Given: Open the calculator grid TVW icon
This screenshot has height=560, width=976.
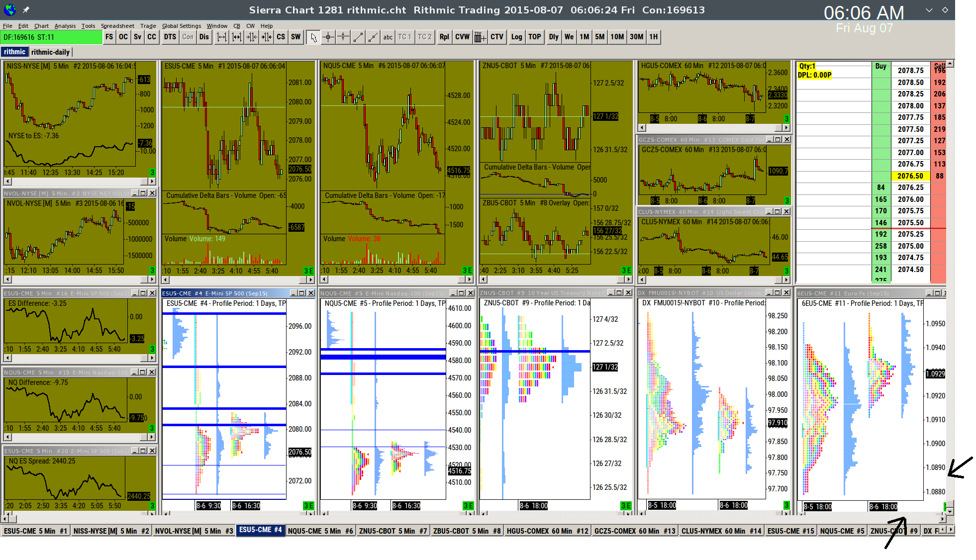Looking at the screenshot, I should (480, 37).
